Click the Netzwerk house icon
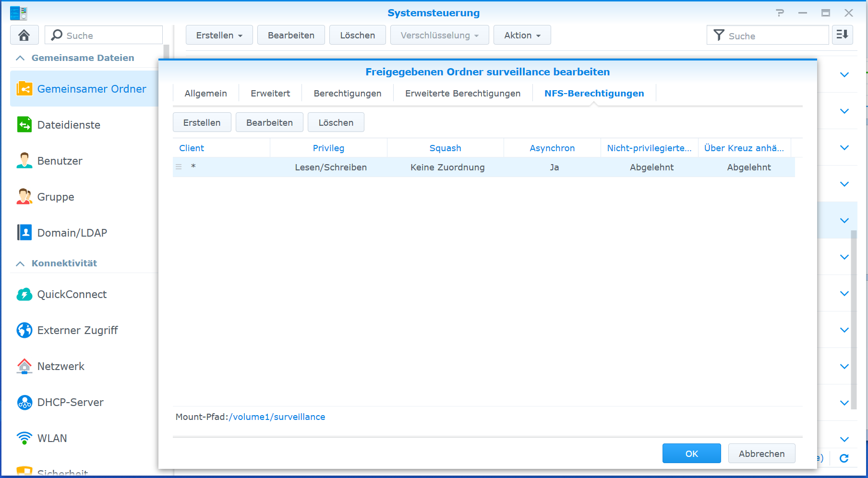Screen dimensions: 868x478 tap(24, 366)
